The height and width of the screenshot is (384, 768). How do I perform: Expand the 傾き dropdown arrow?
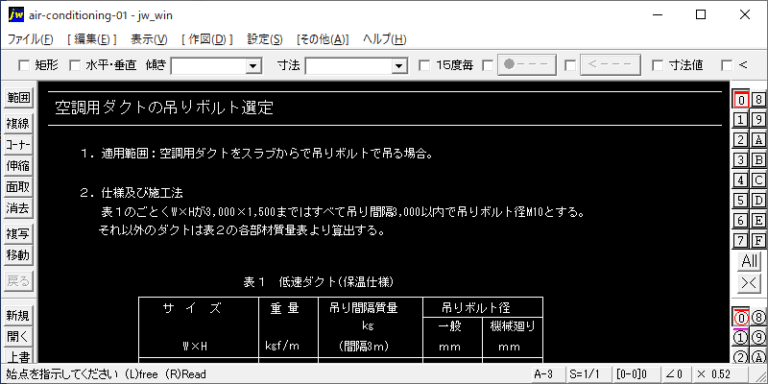pyautogui.click(x=253, y=66)
